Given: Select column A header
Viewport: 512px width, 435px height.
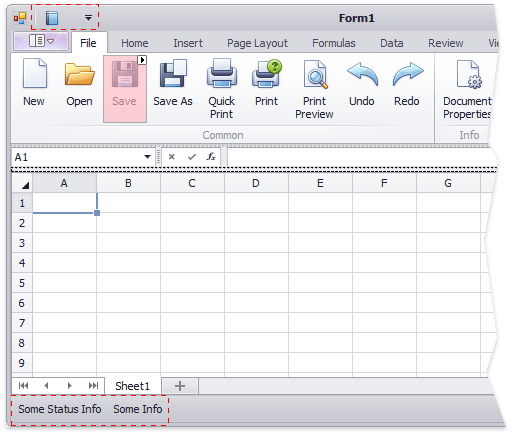Looking at the screenshot, I should [64, 183].
